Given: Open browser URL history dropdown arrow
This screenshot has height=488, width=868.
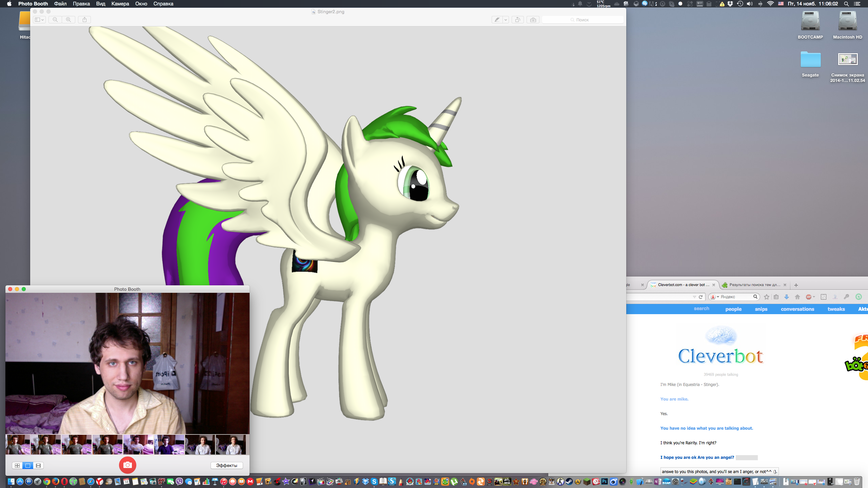Looking at the screenshot, I should coord(694,297).
